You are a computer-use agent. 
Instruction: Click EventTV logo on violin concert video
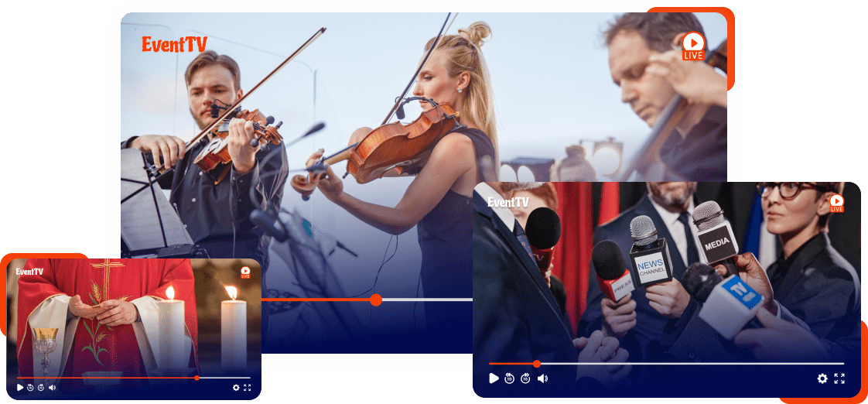pyautogui.click(x=174, y=45)
